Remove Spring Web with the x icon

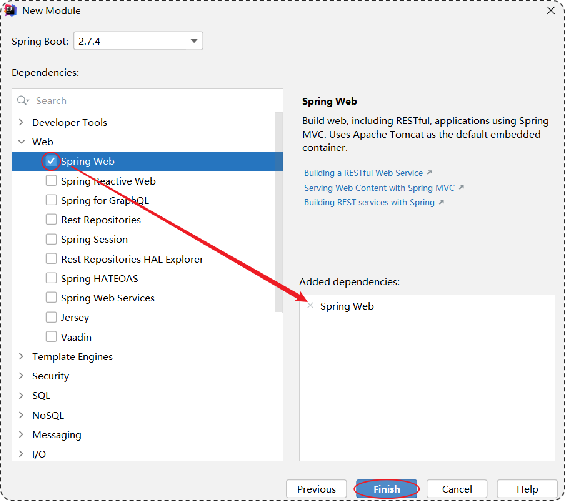pyautogui.click(x=310, y=306)
